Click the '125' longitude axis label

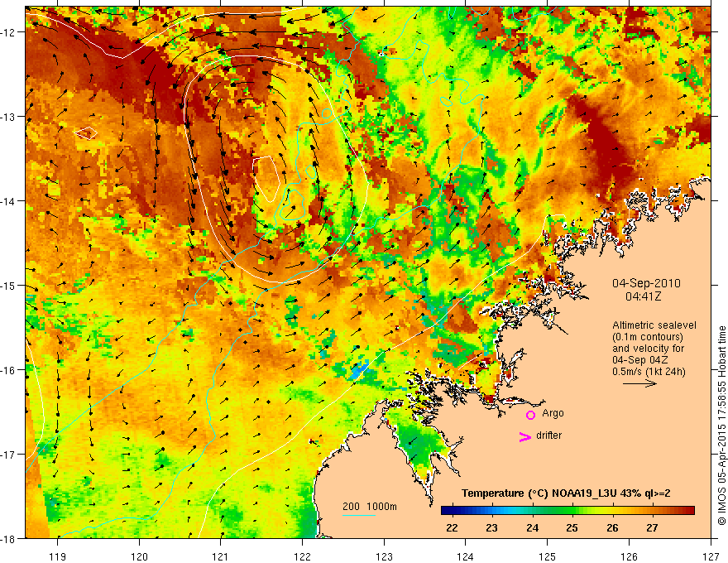(x=548, y=556)
